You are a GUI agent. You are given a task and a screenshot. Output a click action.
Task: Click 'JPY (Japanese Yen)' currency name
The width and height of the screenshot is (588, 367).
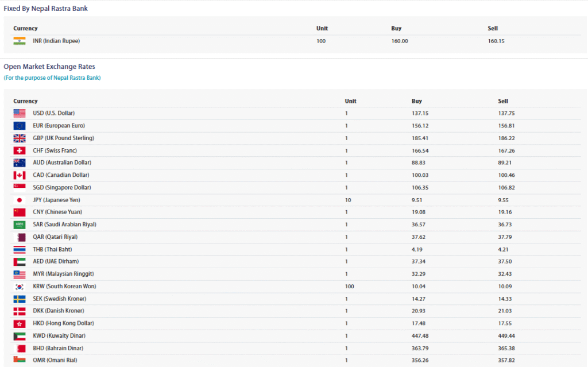click(56, 200)
